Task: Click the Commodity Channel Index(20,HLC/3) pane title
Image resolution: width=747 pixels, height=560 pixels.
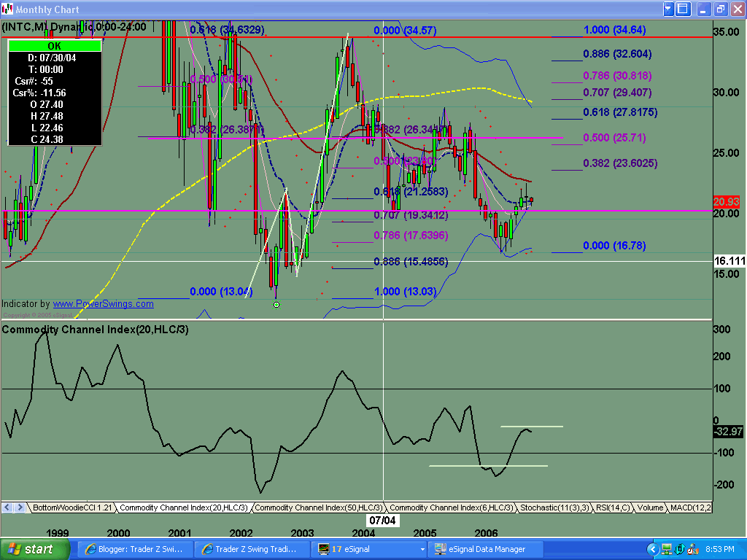Action: (x=96, y=330)
